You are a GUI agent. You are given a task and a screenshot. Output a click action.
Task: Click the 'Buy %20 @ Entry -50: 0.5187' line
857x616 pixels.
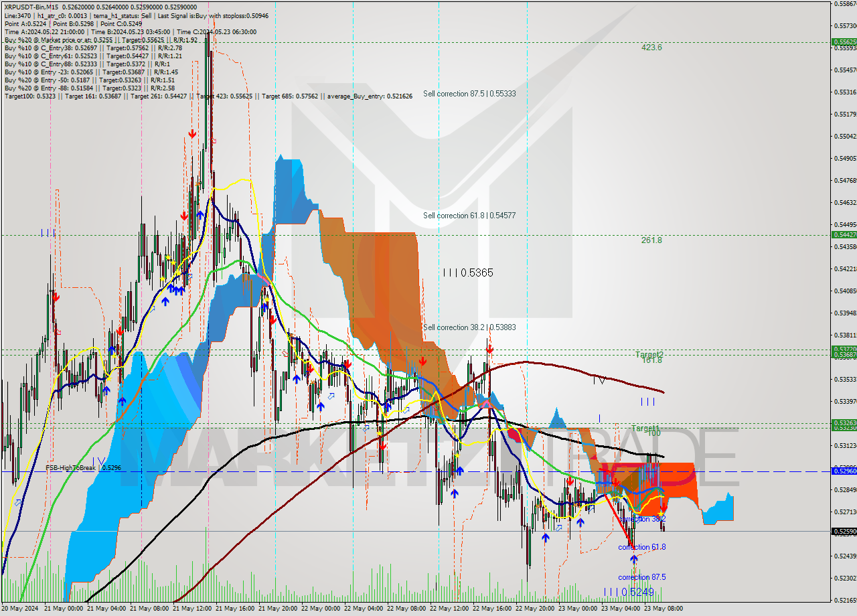tap(90, 80)
